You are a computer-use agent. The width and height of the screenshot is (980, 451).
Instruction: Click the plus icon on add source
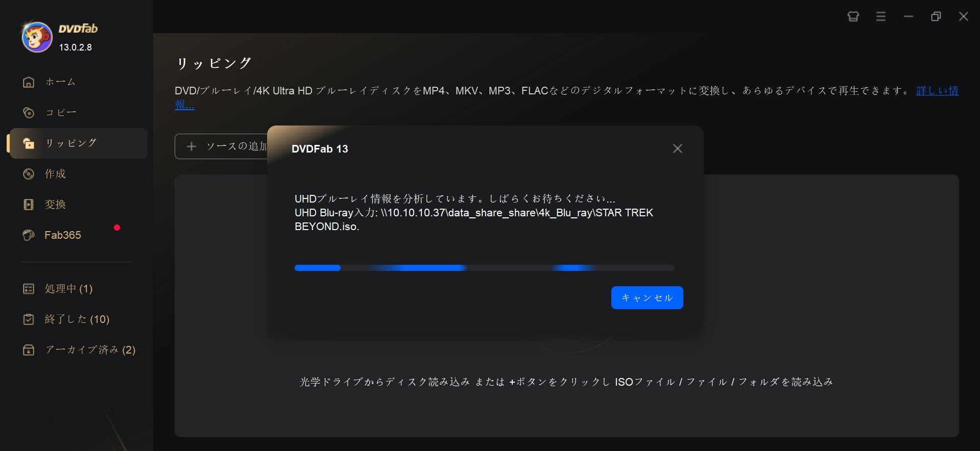click(192, 146)
